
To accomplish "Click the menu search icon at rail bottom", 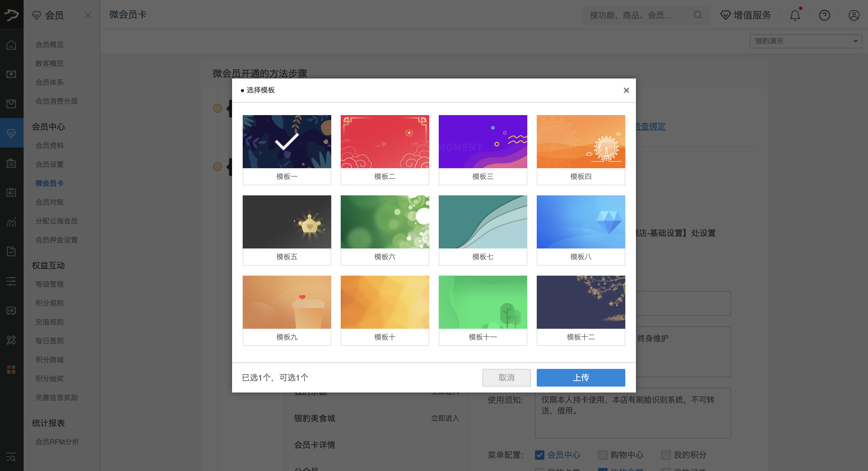I will click(12, 457).
